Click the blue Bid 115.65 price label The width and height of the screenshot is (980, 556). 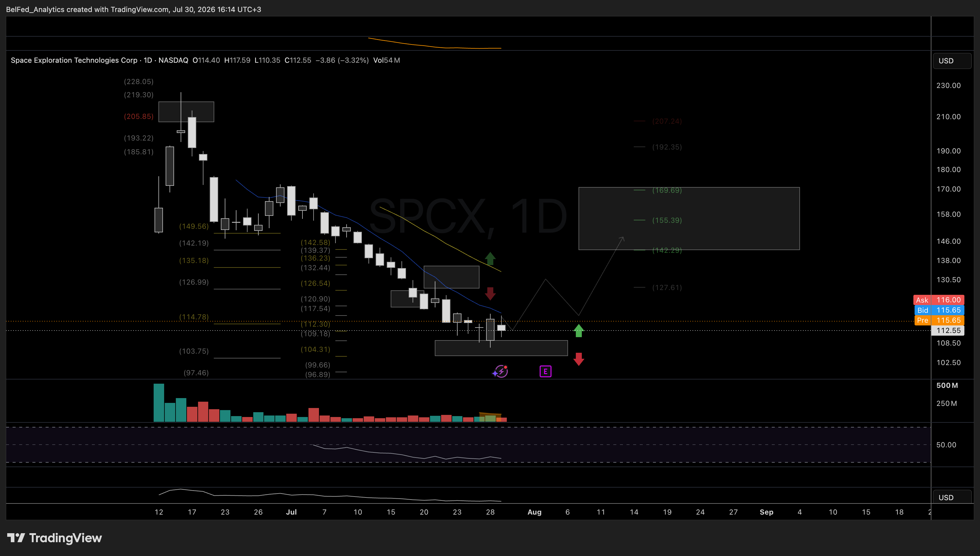tap(939, 310)
